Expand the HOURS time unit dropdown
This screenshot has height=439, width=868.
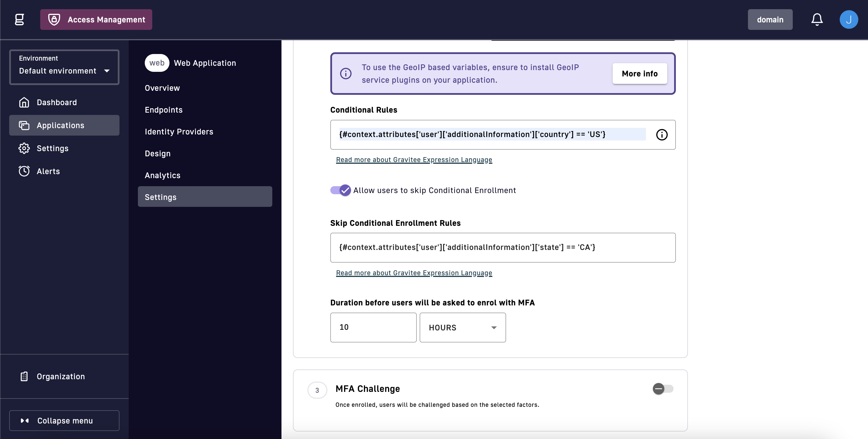click(462, 328)
